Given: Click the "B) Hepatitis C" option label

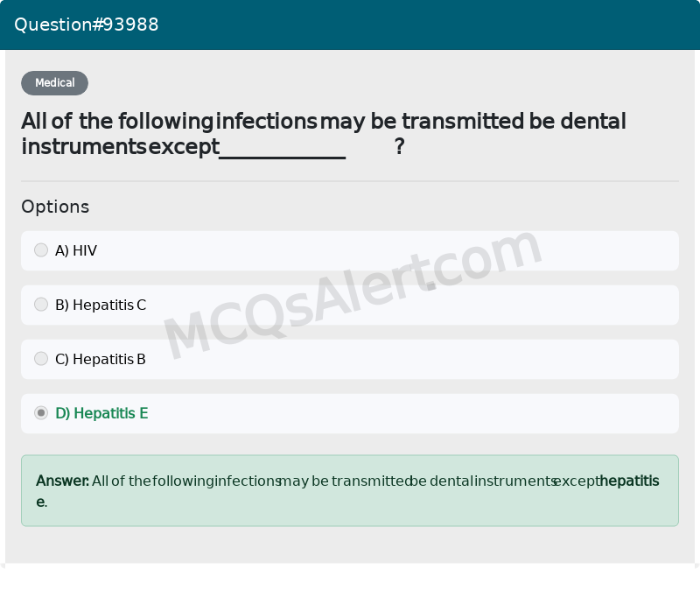Looking at the screenshot, I should pyautogui.click(x=101, y=306).
